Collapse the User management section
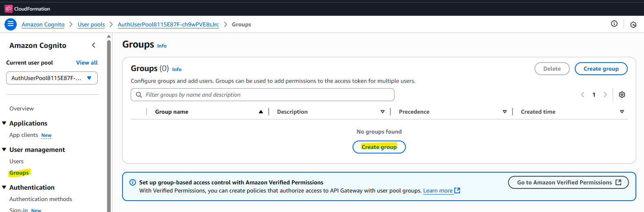The image size is (644, 212). [x=4, y=149]
